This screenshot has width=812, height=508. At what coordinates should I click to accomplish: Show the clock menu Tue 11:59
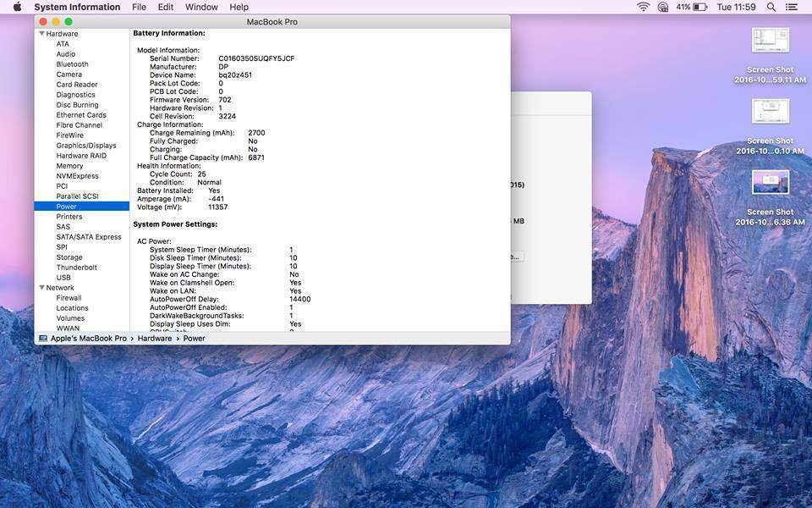736,7
